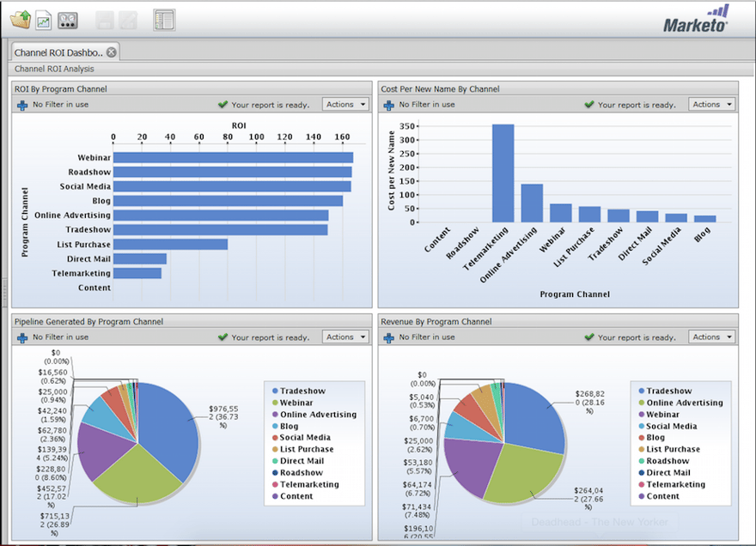Click Blog legend dot in Pipeline chart
This screenshot has height=546, width=756.
pos(275,426)
